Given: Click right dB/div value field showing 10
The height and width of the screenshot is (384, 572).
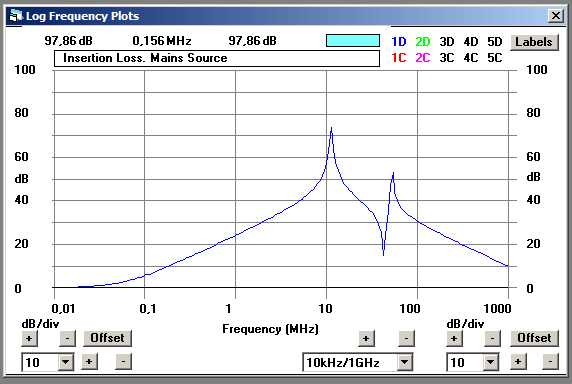Looking at the screenshot, I should tap(465, 362).
